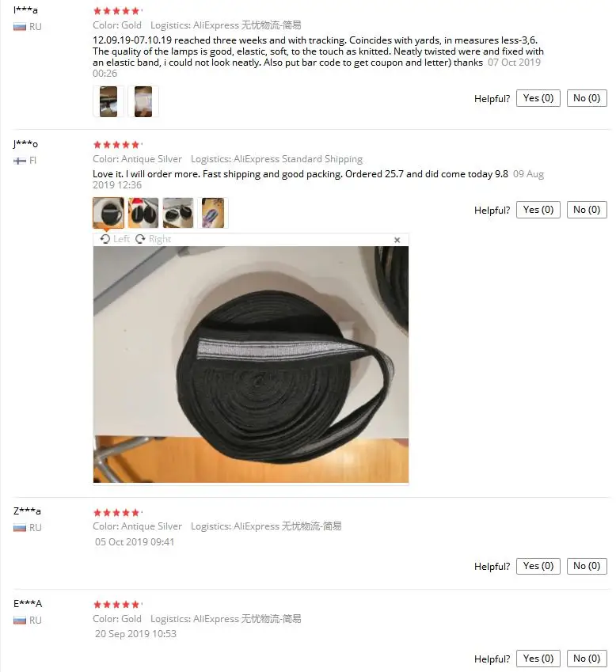Viewport: 616px width, 672px height.
Task: Rotate the review photo left
Action: point(115,239)
